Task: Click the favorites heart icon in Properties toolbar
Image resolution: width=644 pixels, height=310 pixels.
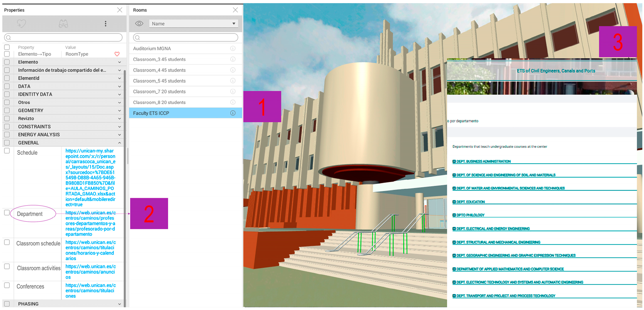Action: point(21,24)
